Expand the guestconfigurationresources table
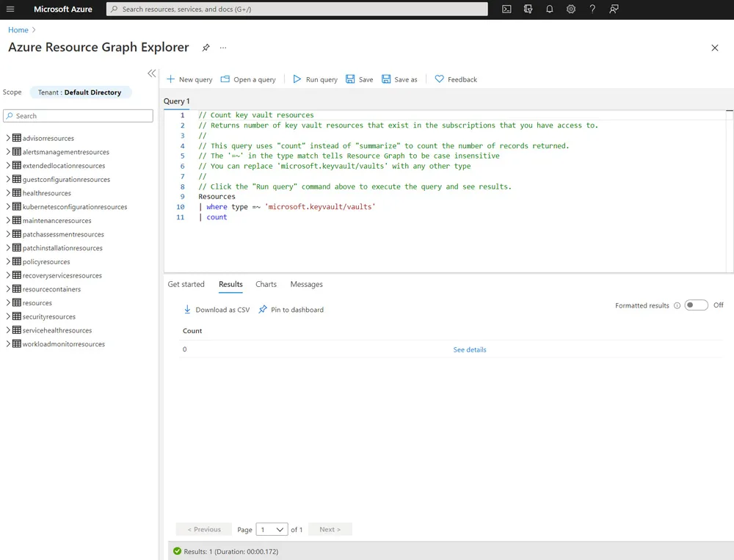This screenshot has height=560, width=734. point(8,179)
